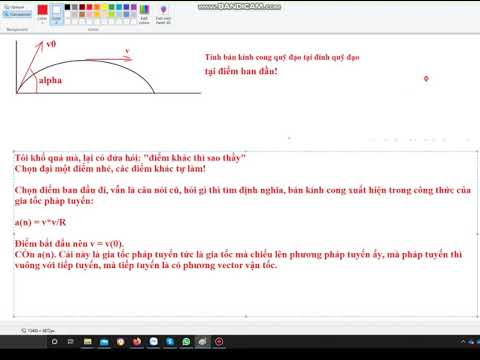Pick the gold palette swatch

(x=97, y=14)
